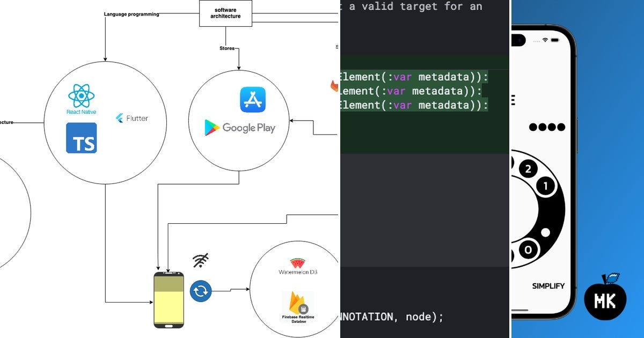Select the software architecture box
Screen dimensions: 644x338
click(x=225, y=12)
